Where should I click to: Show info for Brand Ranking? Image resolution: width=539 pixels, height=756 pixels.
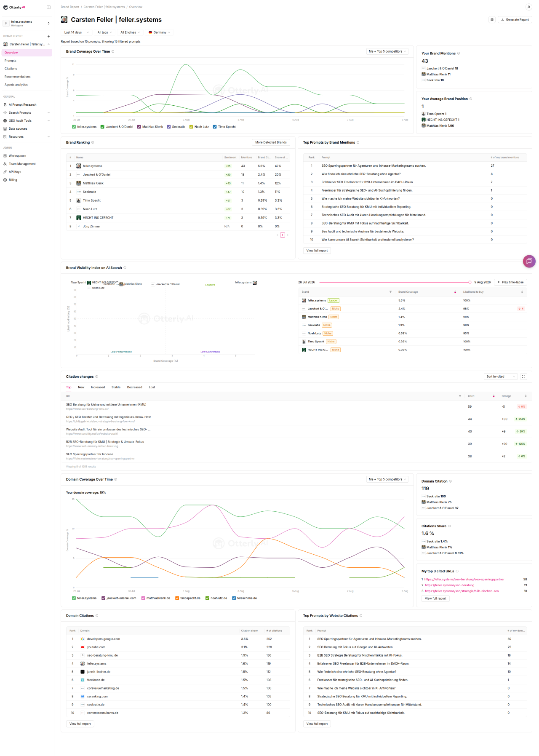[x=93, y=142]
